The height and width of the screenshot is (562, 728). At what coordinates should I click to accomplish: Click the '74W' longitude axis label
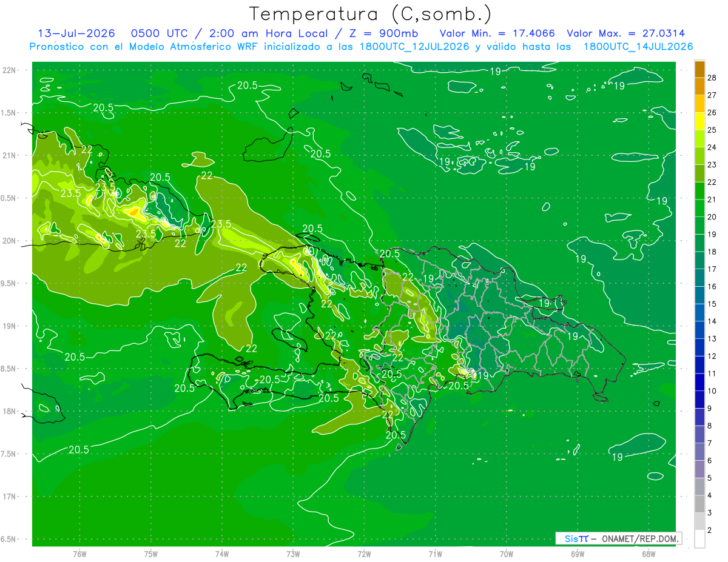coord(222,554)
